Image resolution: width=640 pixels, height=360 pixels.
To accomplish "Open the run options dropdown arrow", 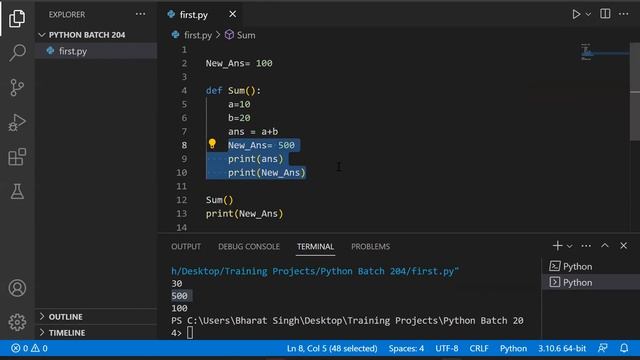I will click(x=588, y=14).
